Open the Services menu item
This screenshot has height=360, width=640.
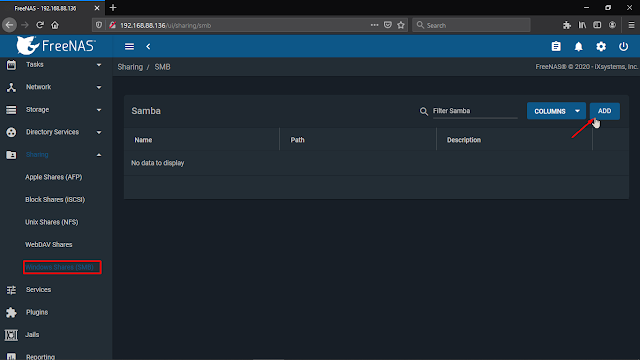[38, 290]
